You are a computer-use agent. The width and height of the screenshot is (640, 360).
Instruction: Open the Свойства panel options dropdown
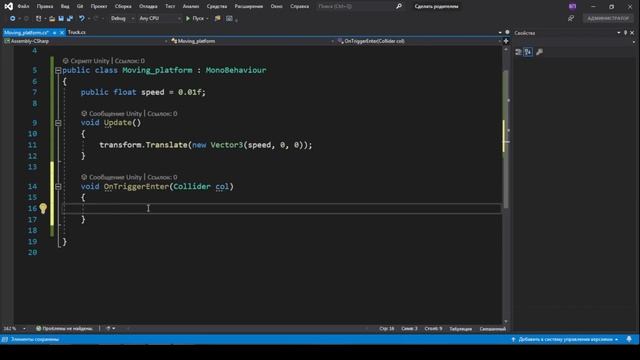(619, 33)
